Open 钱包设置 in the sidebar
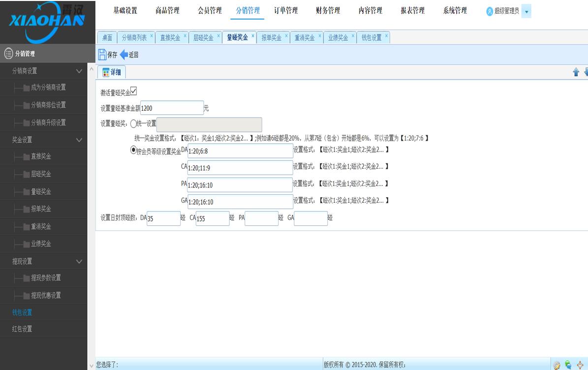This screenshot has width=588, height=370. pyautogui.click(x=22, y=312)
